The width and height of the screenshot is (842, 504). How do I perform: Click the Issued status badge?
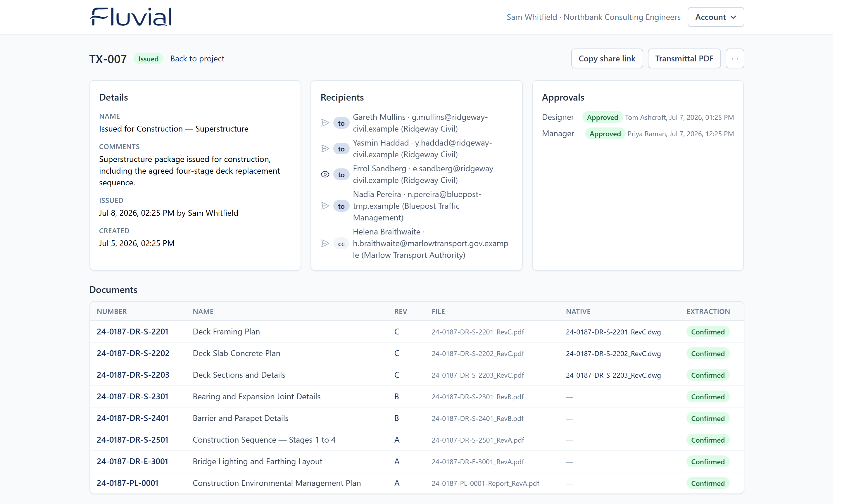(149, 59)
